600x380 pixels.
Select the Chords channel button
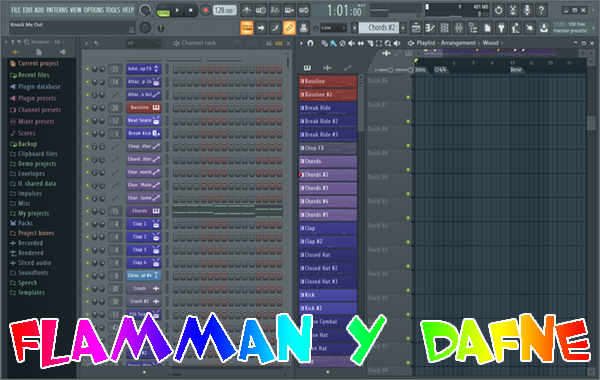click(143, 211)
